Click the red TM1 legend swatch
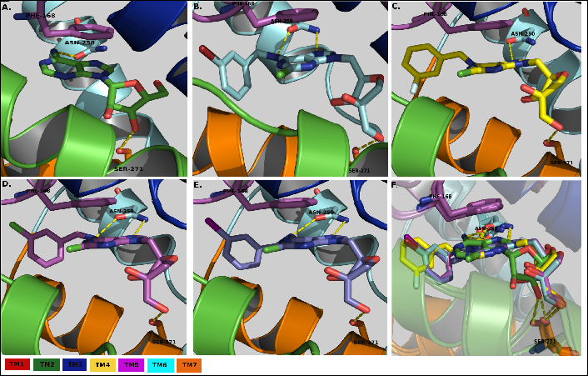The image size is (588, 376). [17, 365]
